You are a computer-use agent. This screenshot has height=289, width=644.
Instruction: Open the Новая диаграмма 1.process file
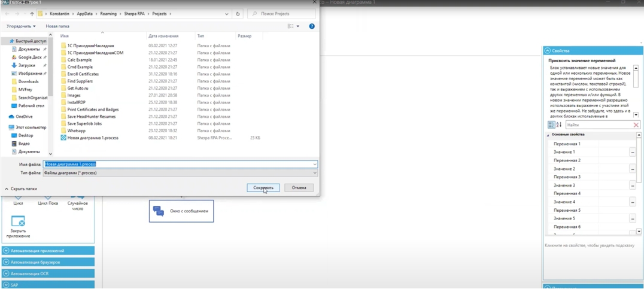coord(93,138)
